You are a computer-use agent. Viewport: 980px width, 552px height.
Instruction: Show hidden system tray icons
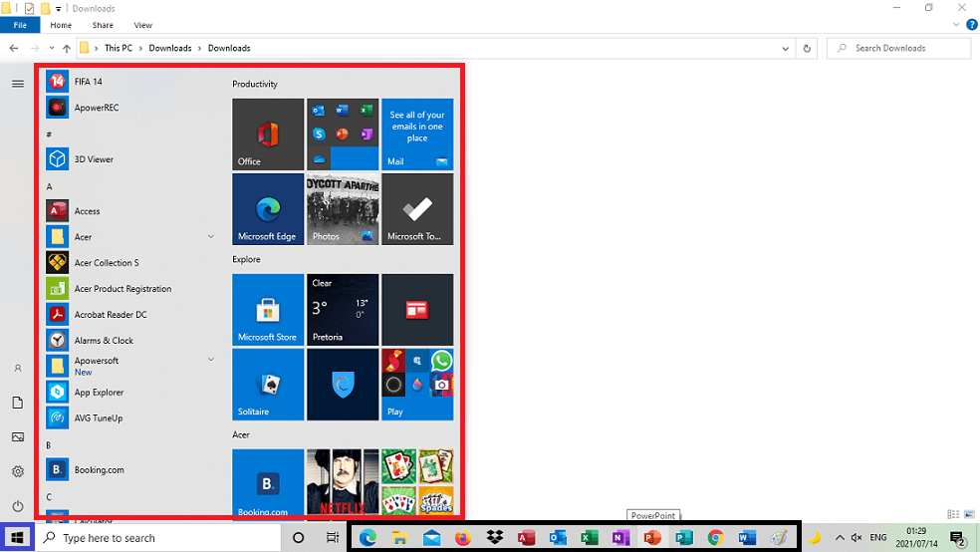840,538
